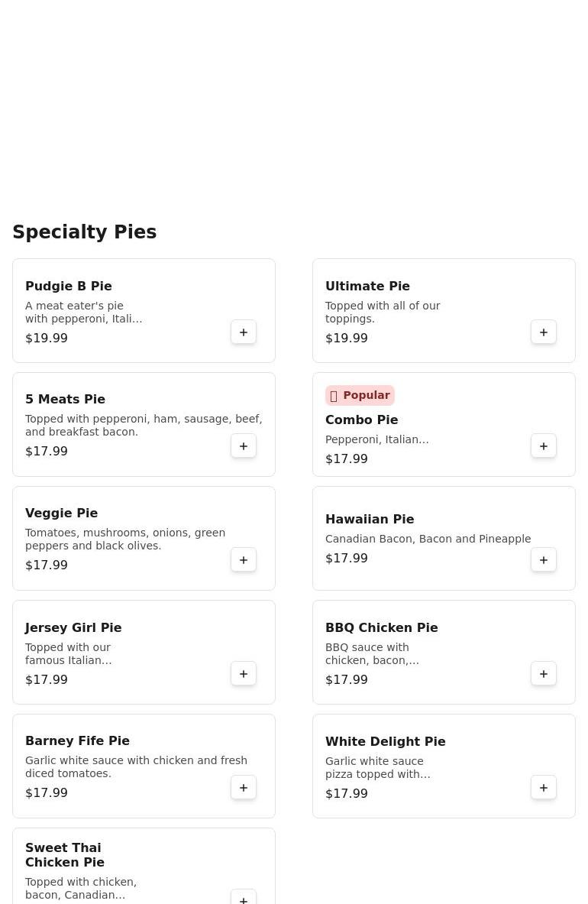588x904 pixels.
Task: Open Pudgie B Pie item title
Action: [69, 286]
